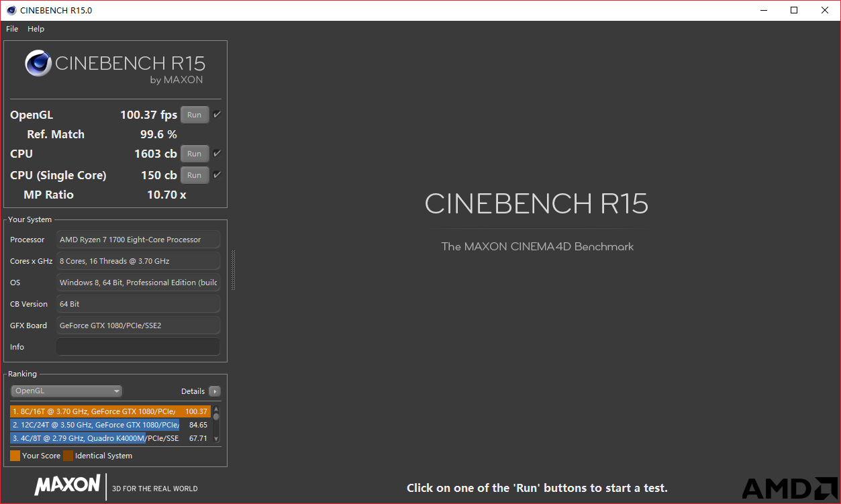Maximize the CINEBENCH window
This screenshot has height=504, width=841.
click(794, 10)
